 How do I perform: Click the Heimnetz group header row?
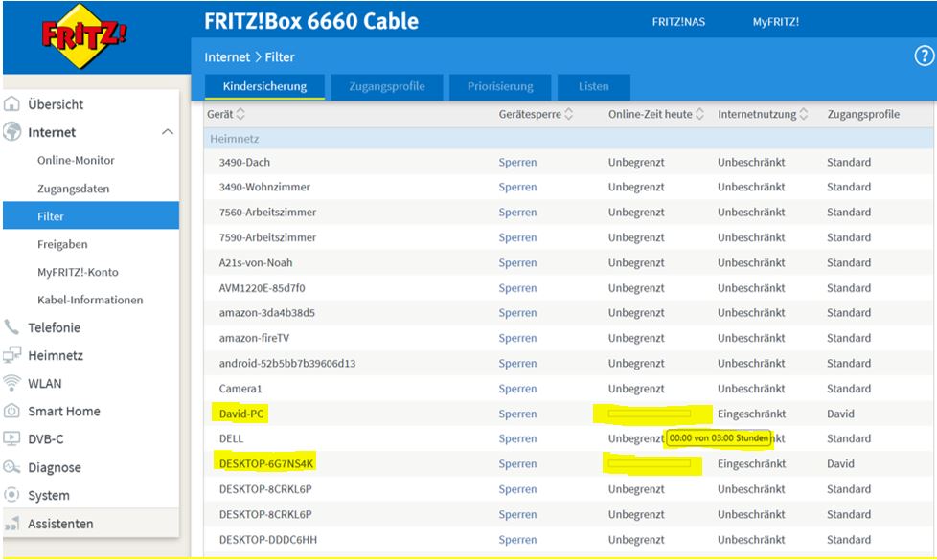(x=568, y=139)
